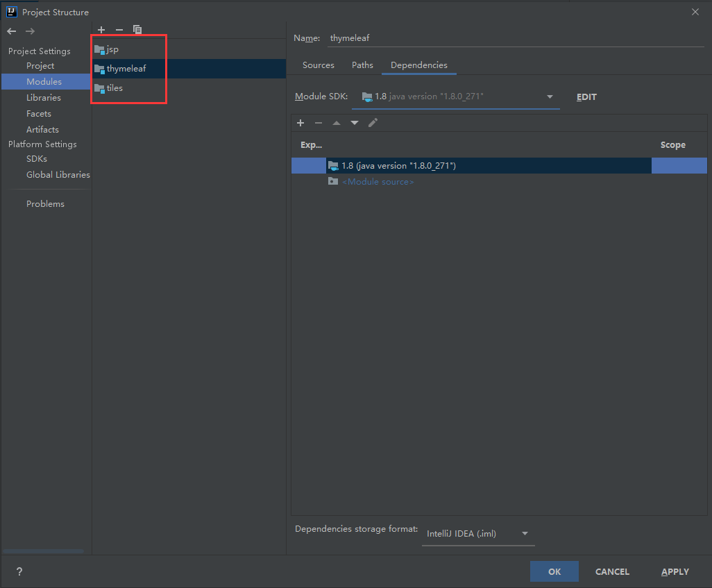Open Artifacts settings
Image resolution: width=712 pixels, height=588 pixels.
(43, 130)
